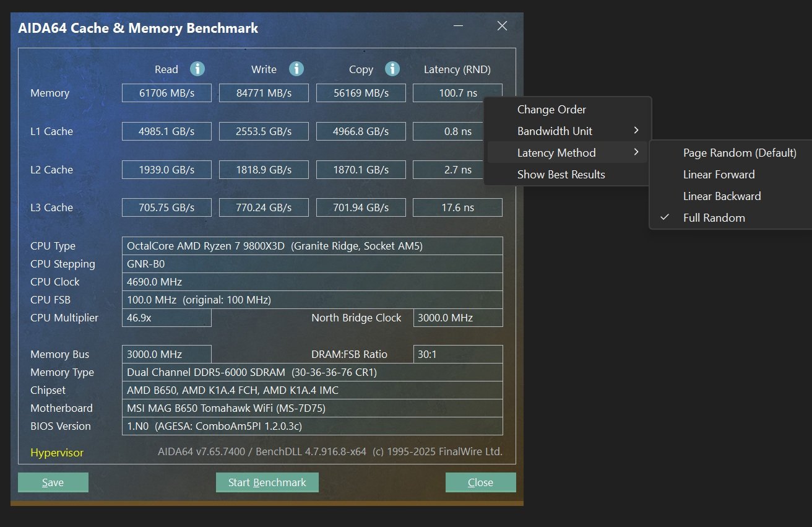Click the Start Benchmark button
The width and height of the screenshot is (812, 527).
pos(267,482)
